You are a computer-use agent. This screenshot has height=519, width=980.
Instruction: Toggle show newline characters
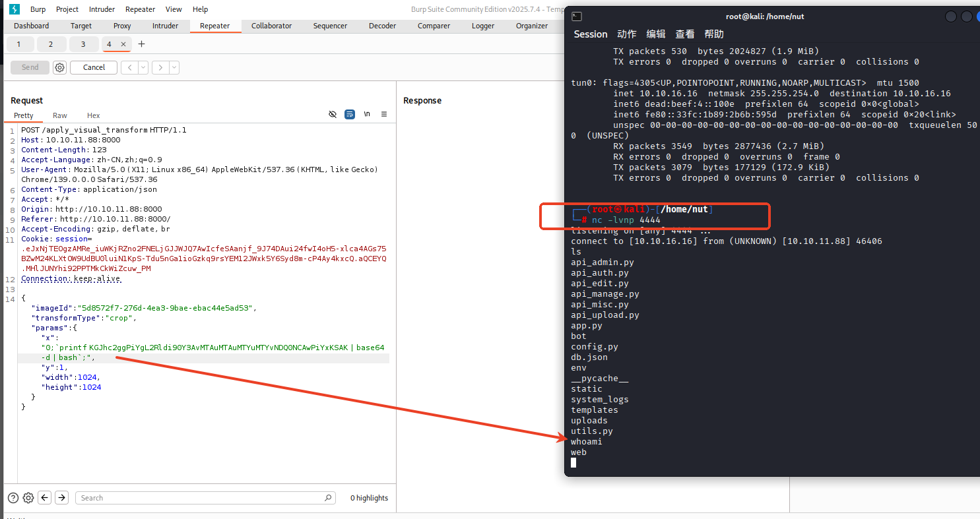coord(367,114)
